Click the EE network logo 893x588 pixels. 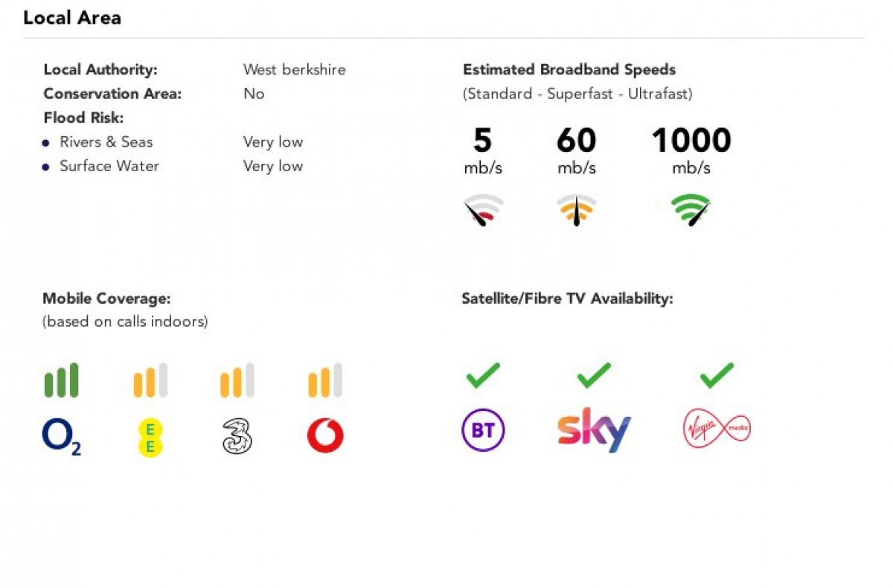click(150, 436)
